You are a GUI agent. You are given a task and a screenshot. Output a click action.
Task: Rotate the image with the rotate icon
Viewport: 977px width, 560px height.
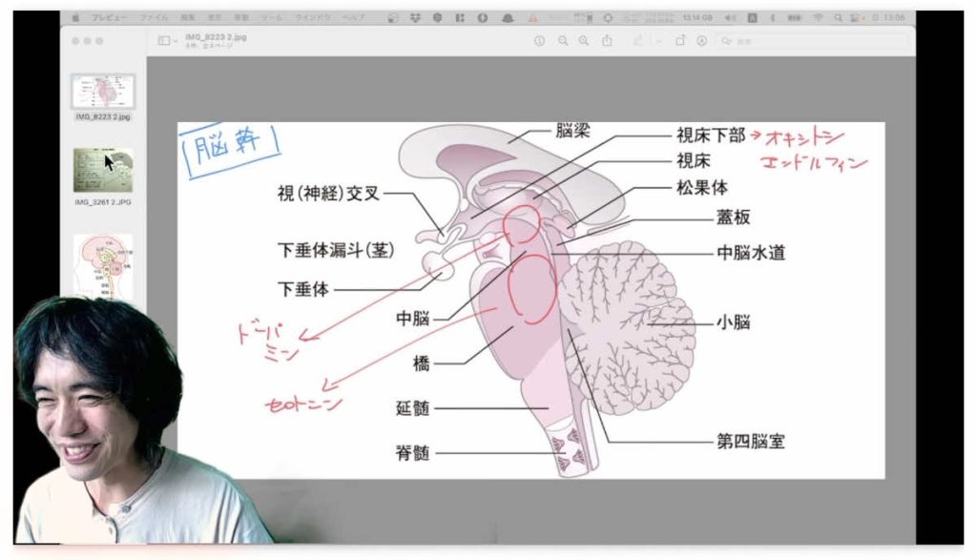click(x=680, y=41)
